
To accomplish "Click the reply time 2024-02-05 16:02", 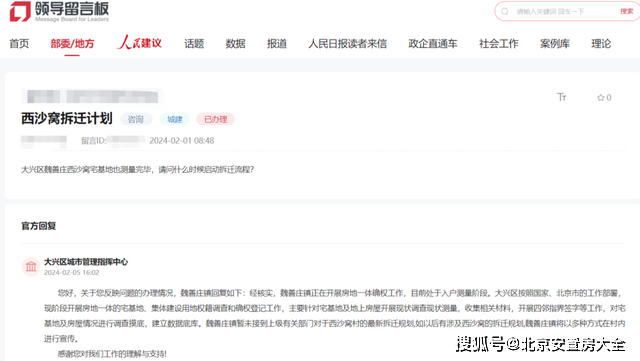I will click(x=71, y=272).
